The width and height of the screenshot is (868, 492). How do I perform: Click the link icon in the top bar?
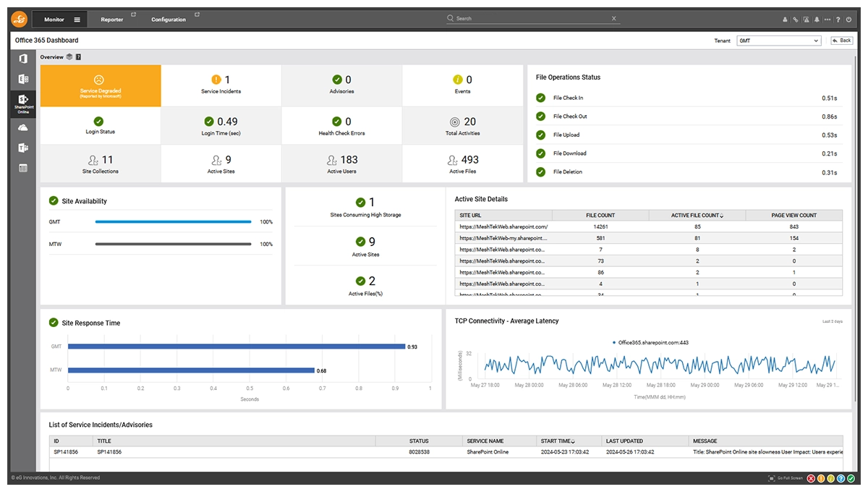[796, 20]
